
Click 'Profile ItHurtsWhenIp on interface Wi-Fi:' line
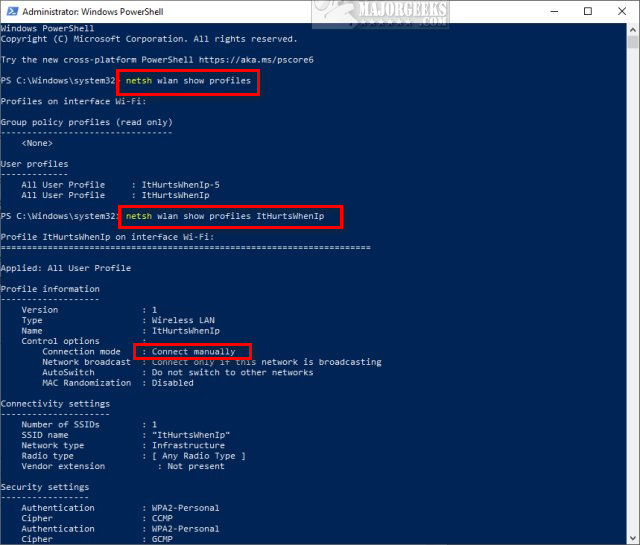coord(107,237)
